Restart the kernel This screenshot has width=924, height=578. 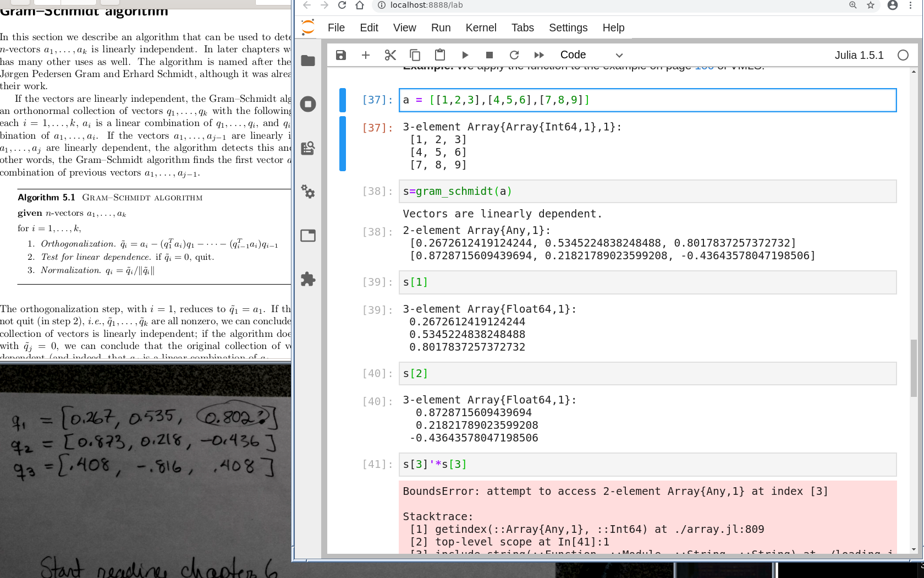(514, 55)
